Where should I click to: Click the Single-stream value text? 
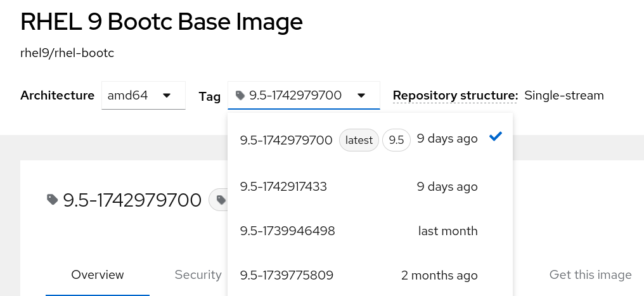tap(564, 95)
